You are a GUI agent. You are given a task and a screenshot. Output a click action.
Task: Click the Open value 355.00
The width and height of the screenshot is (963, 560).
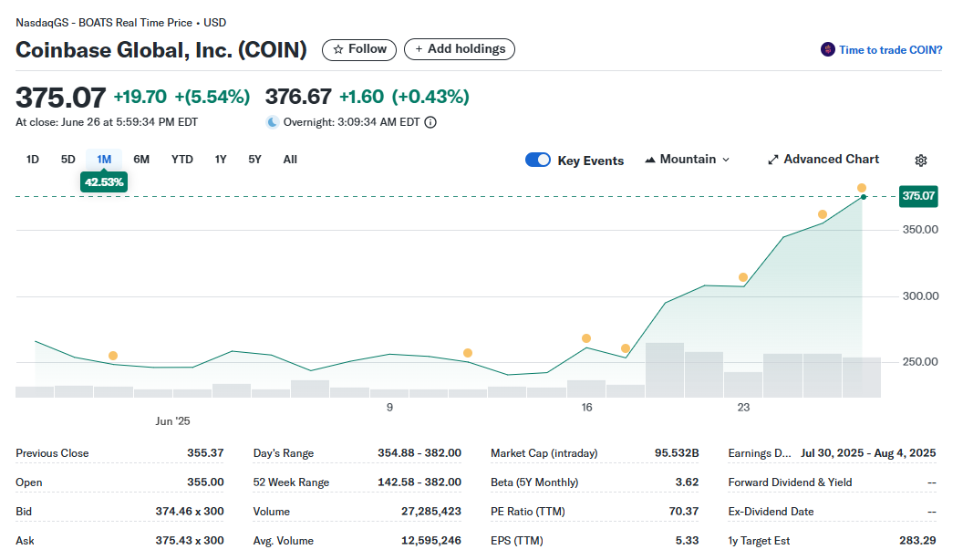point(205,482)
